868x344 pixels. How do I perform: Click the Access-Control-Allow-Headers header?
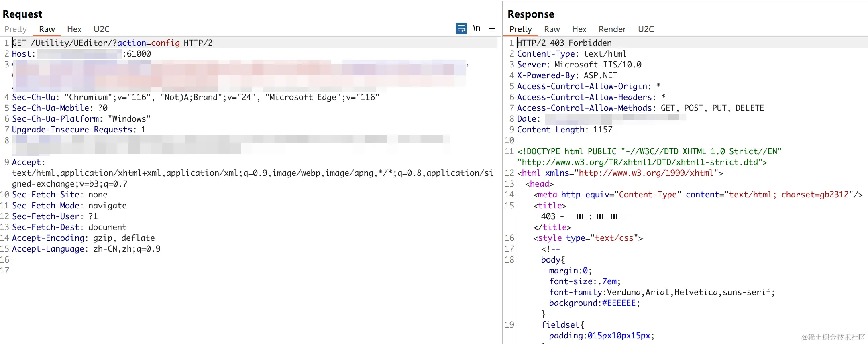click(591, 97)
